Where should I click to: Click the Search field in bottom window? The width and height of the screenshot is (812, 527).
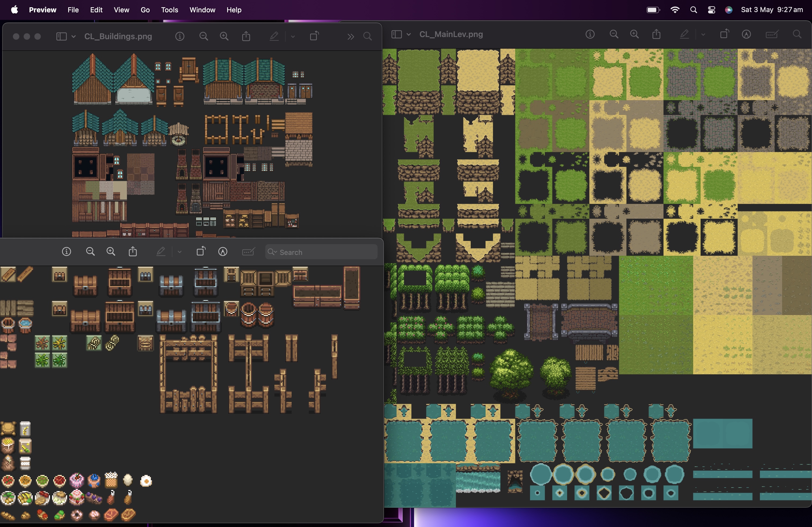pos(321,252)
